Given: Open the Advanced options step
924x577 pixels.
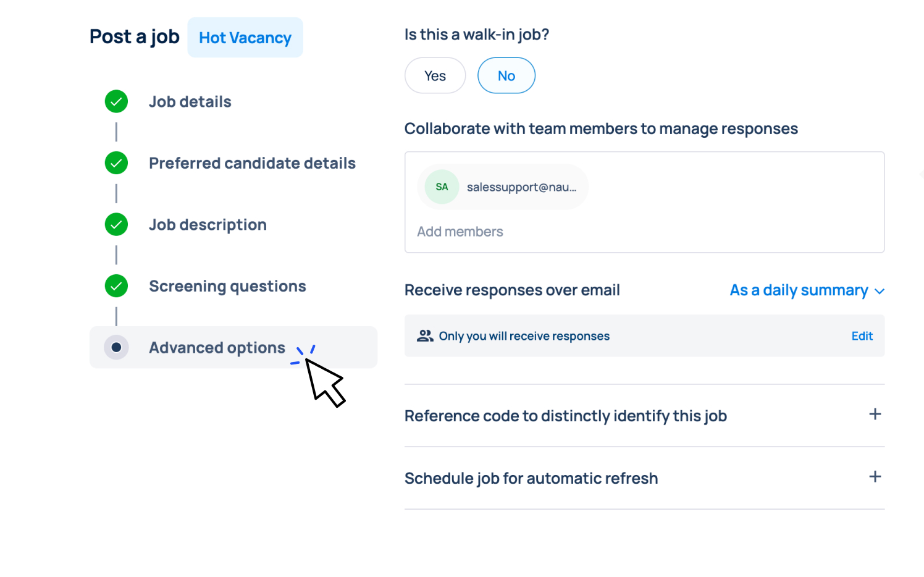Looking at the screenshot, I should 217,348.
